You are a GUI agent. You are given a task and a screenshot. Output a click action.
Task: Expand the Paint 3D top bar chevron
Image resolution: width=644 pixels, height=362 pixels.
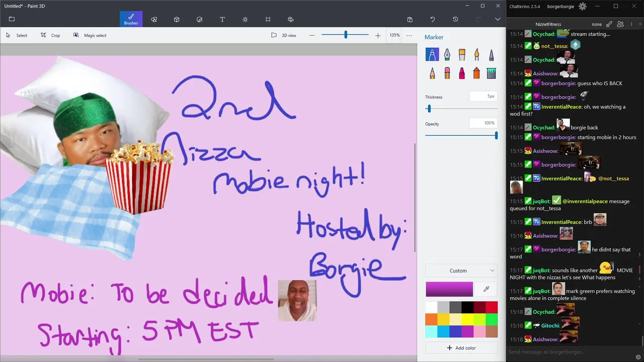tap(498, 19)
